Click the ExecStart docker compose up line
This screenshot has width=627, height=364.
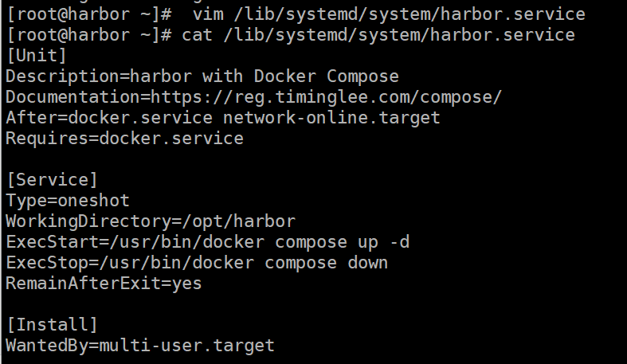coord(207,242)
